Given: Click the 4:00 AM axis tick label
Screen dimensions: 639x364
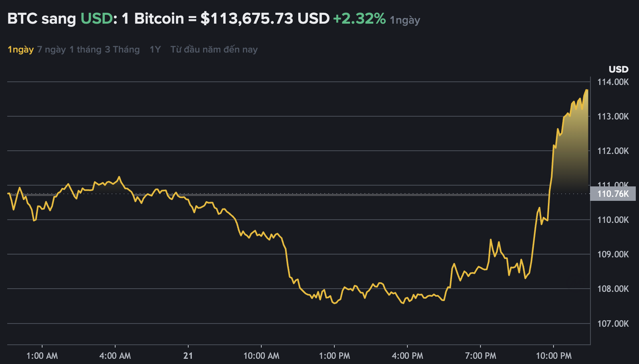Looking at the screenshot, I should 115,356.
